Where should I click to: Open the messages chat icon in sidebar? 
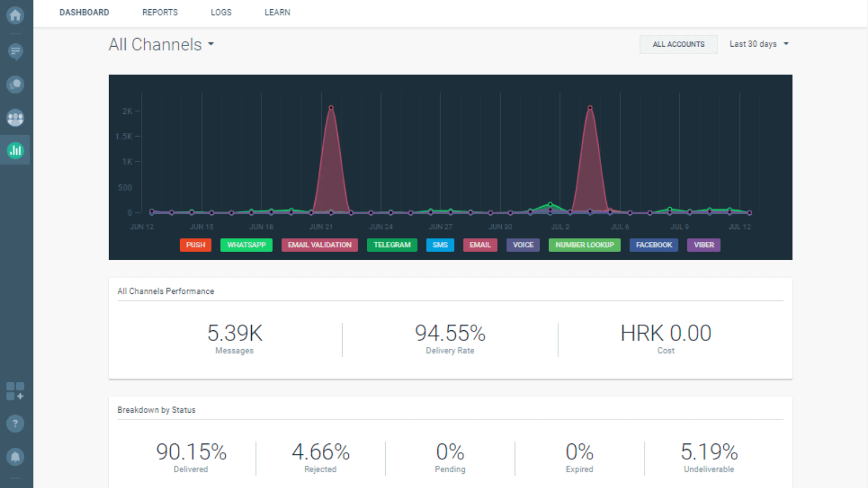(15, 52)
